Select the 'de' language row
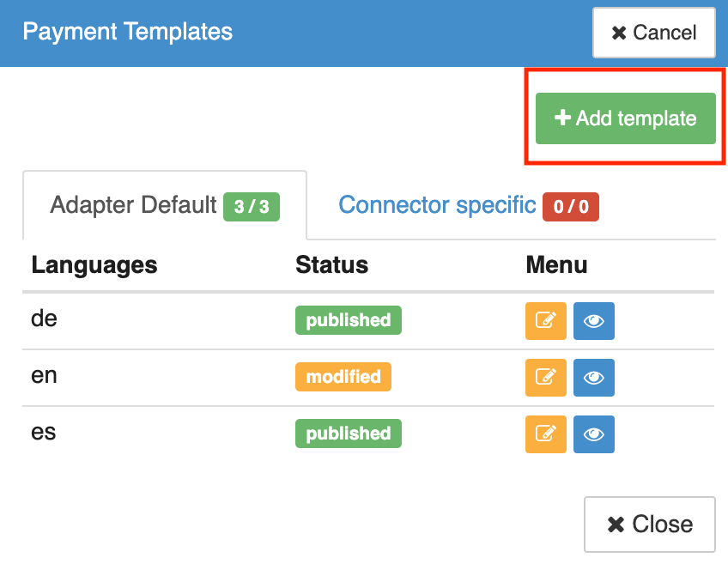Screen dimensions: 728x570 [44, 318]
